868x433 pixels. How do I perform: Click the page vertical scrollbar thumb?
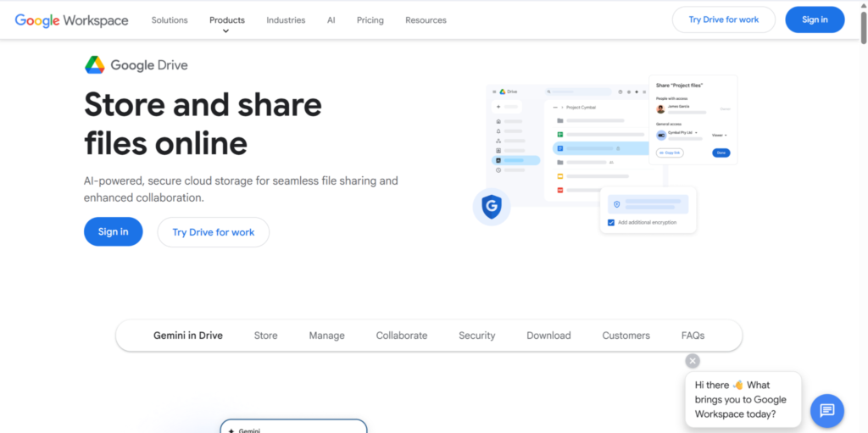coord(864,28)
